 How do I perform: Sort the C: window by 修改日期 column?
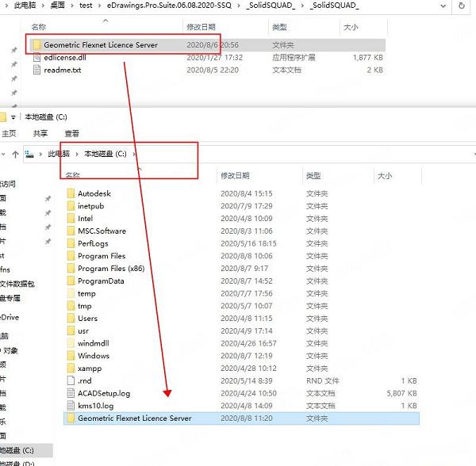235,176
